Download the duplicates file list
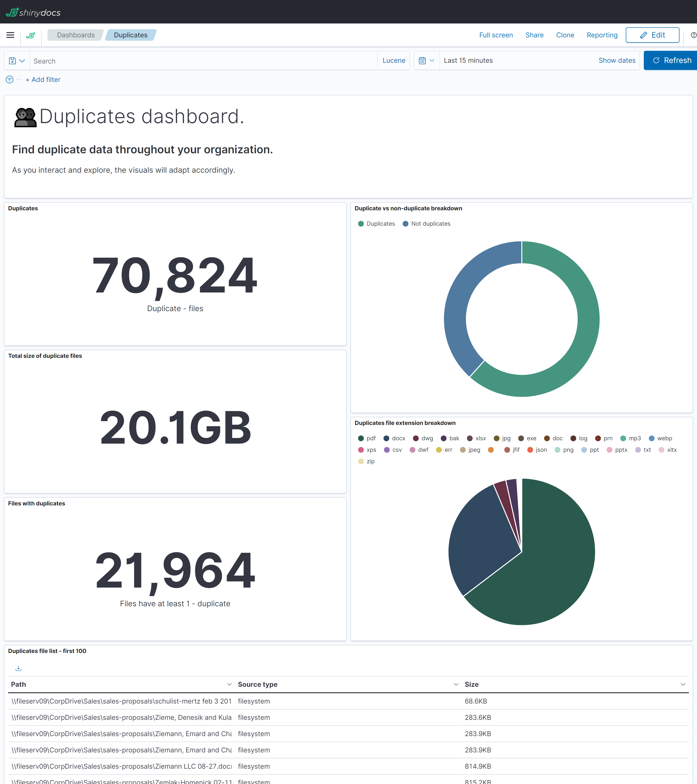 (18, 668)
